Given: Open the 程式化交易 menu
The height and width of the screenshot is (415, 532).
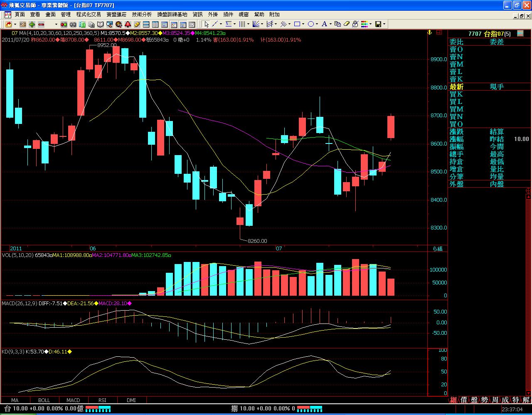Looking at the screenshot, I should coord(89,15).
